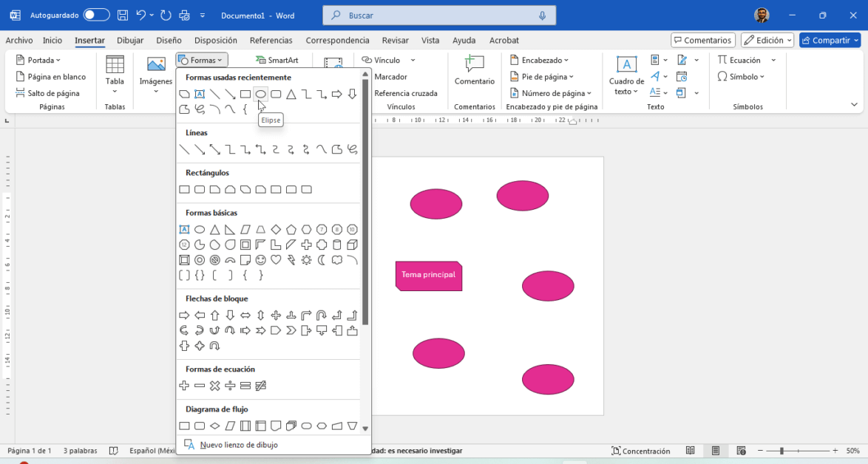Click the Compartir button
The image size is (868, 464).
(830, 41)
